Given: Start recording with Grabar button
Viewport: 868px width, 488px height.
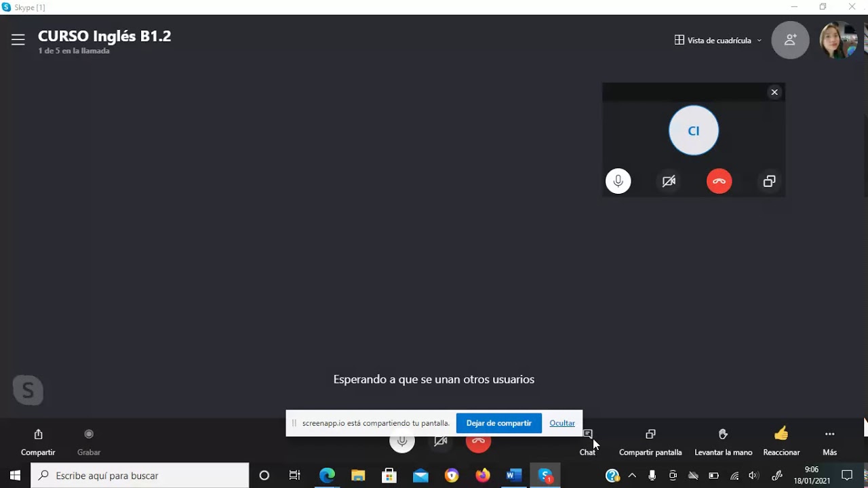Looking at the screenshot, I should 89,442.
